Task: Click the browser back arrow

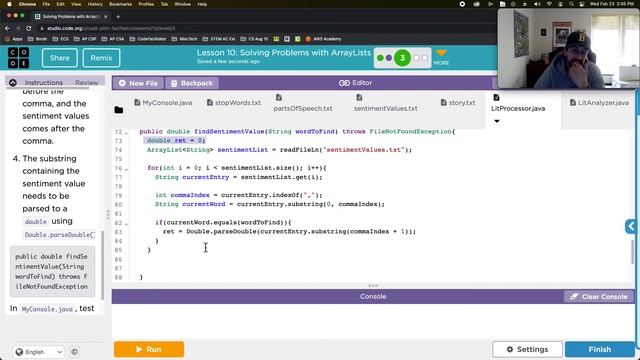Action: point(7,28)
